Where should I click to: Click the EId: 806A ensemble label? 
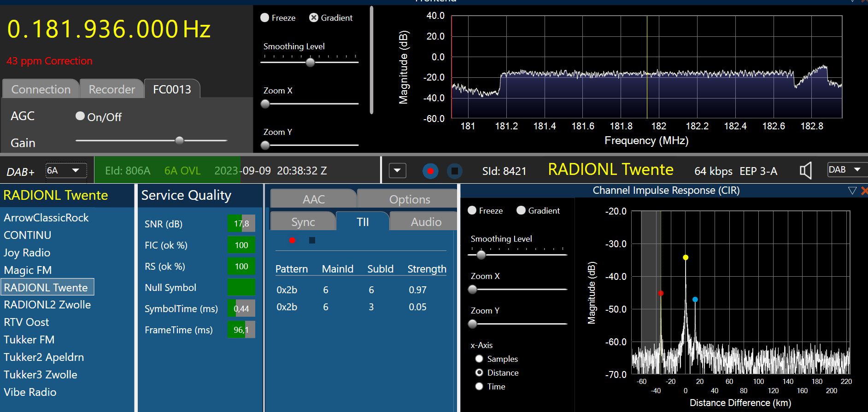tap(128, 171)
